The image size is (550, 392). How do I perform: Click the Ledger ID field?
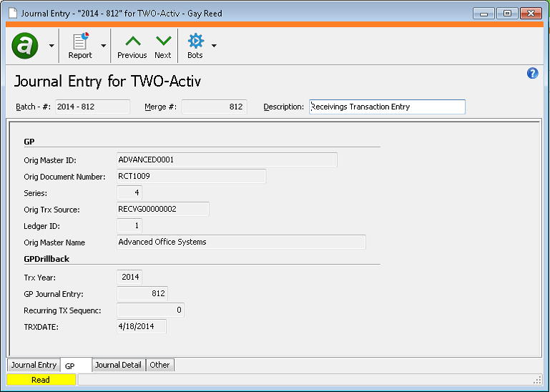pos(129,225)
